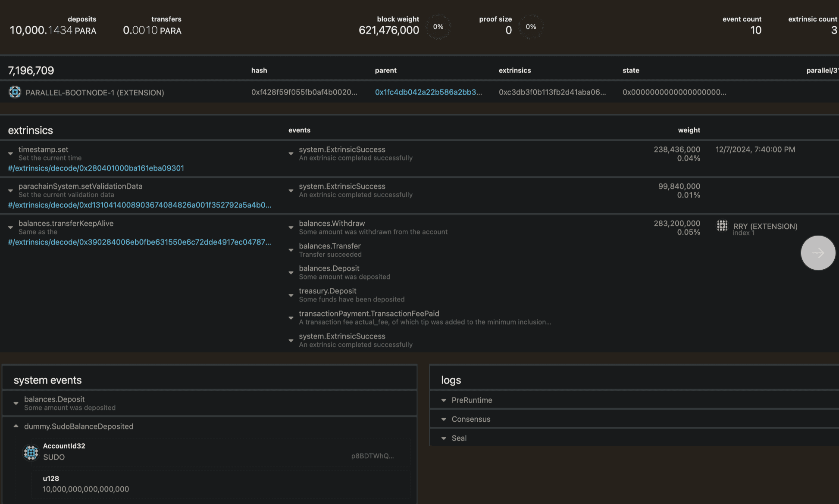Expand the balances.Transfer event

point(291,250)
